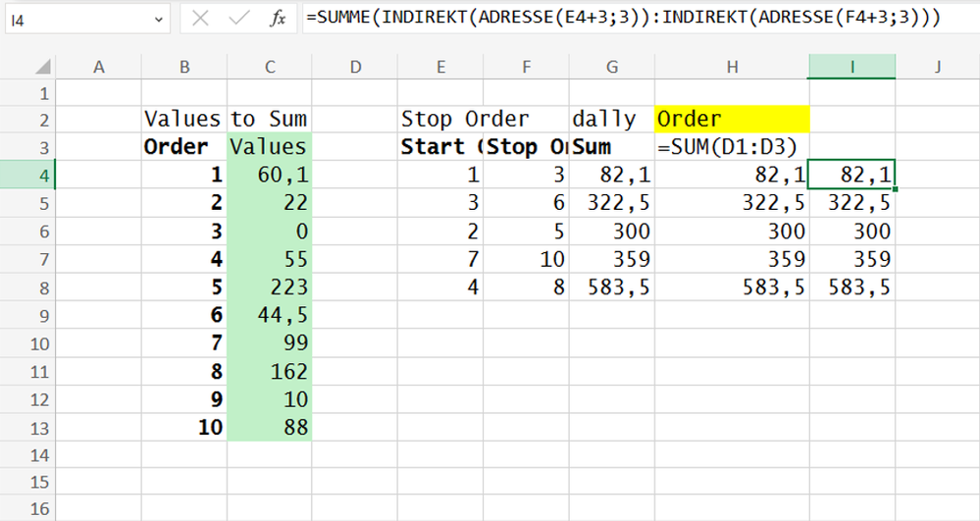
Task: Click Order number 9 in column B
Action: (x=184, y=399)
